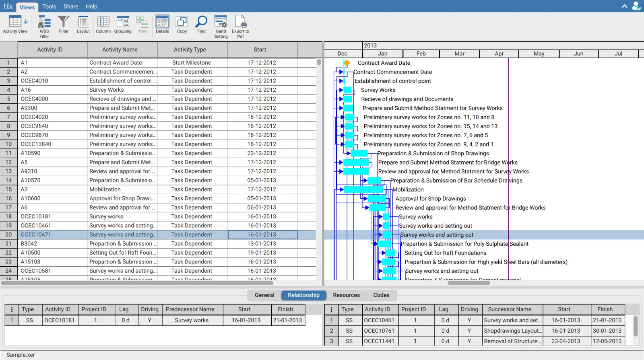Viewport: 644px width, 360px height.
Task: Open the File menu
Action: (x=8, y=6)
